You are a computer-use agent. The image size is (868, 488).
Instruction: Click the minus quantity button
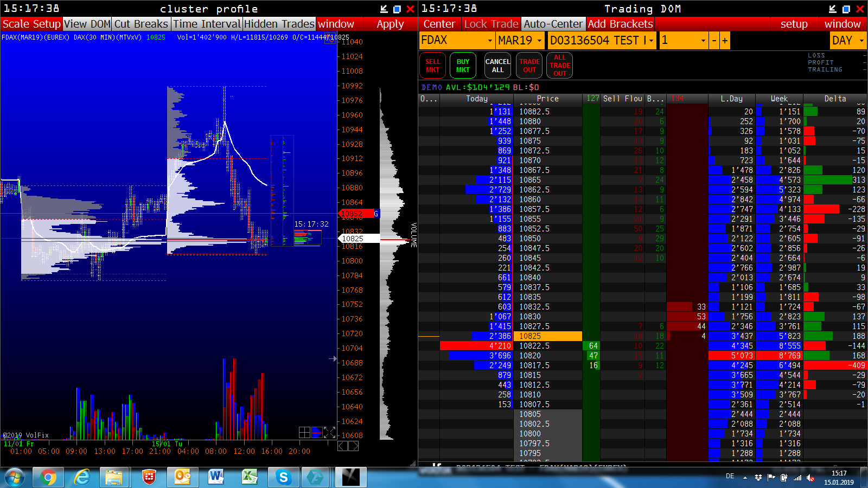pyautogui.click(x=714, y=41)
